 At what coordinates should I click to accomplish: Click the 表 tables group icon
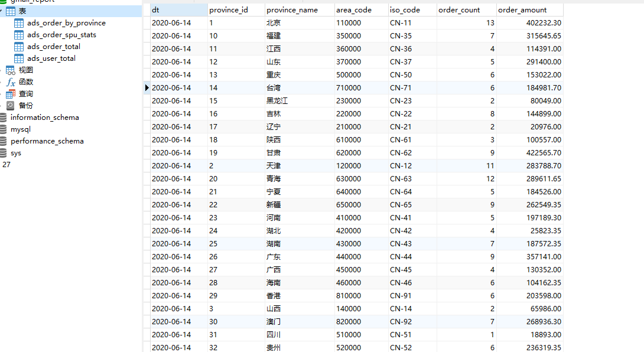tap(10, 11)
